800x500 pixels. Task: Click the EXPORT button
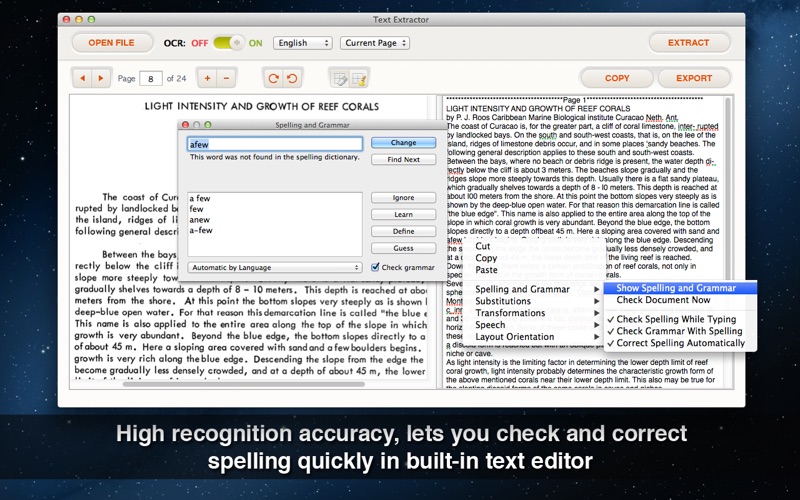pyautogui.click(x=694, y=78)
